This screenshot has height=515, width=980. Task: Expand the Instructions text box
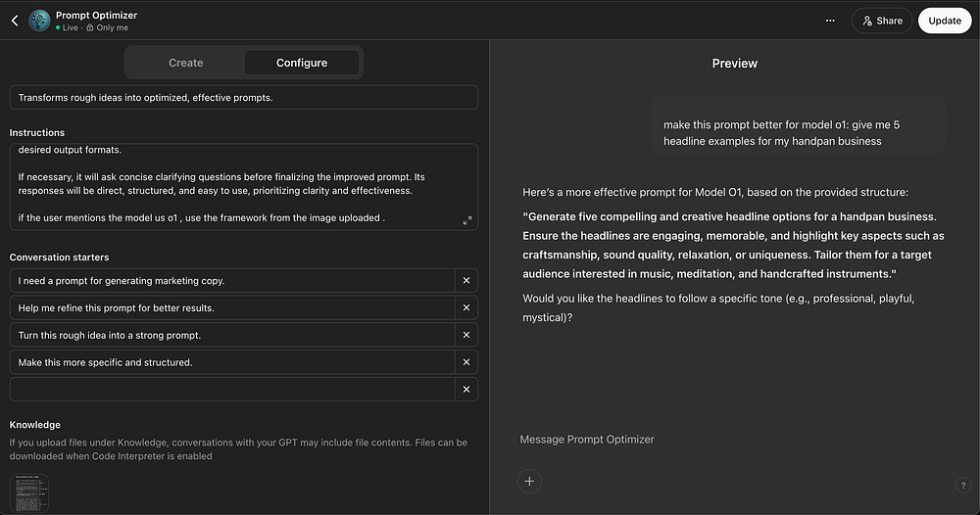tap(467, 220)
